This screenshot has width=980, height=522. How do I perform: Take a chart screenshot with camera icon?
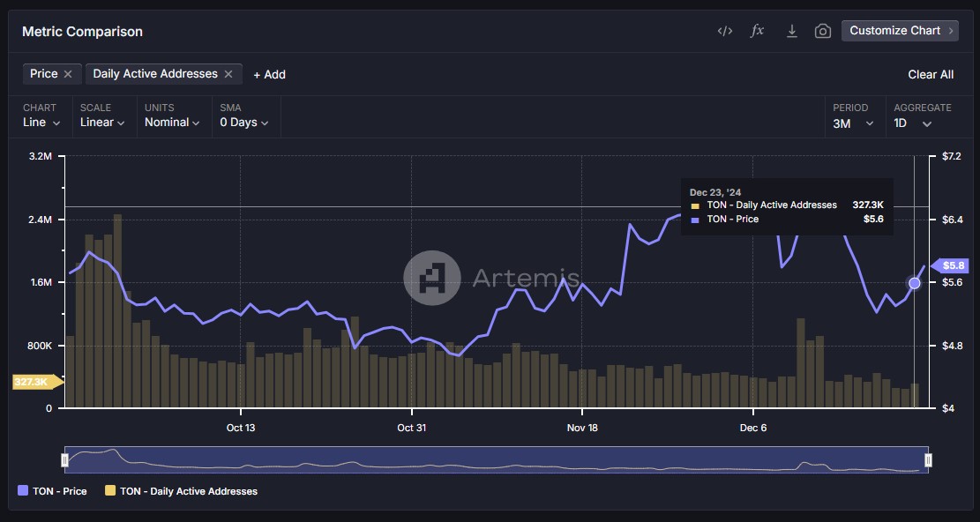[x=822, y=31]
